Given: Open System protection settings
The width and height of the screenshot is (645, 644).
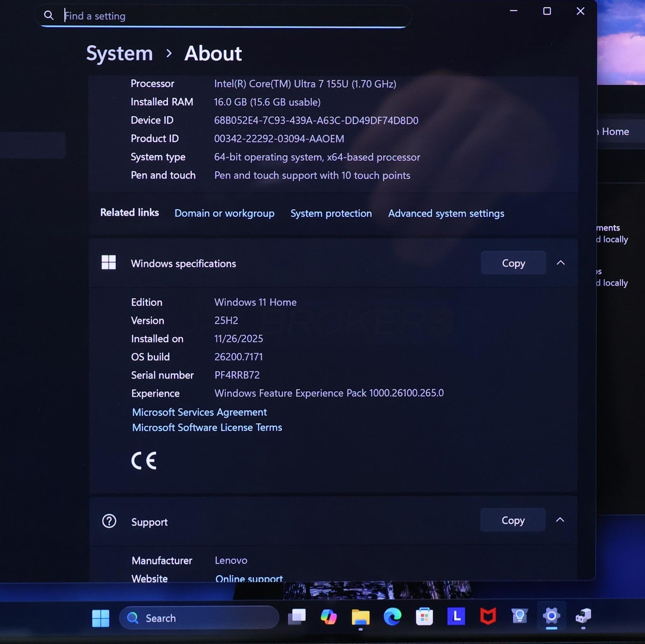Looking at the screenshot, I should tap(331, 213).
